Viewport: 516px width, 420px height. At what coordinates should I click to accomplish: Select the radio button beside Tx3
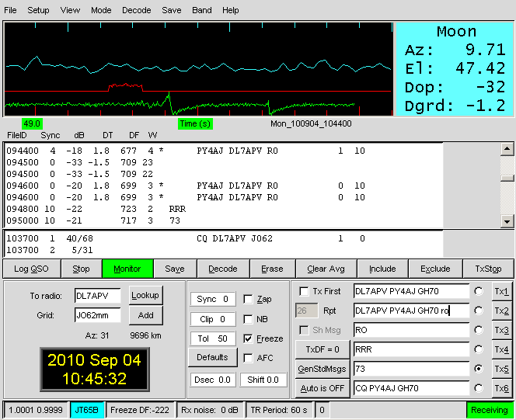point(479,331)
